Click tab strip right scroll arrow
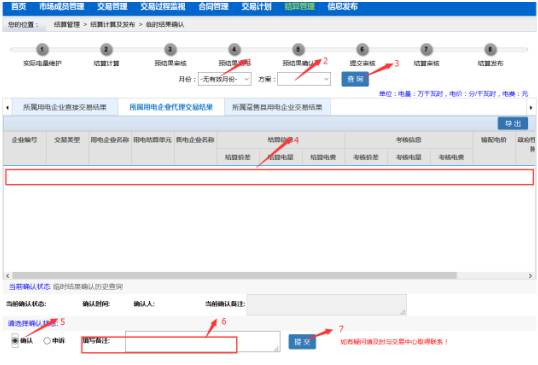Screen dimensions: 538x365 pos(531,108)
